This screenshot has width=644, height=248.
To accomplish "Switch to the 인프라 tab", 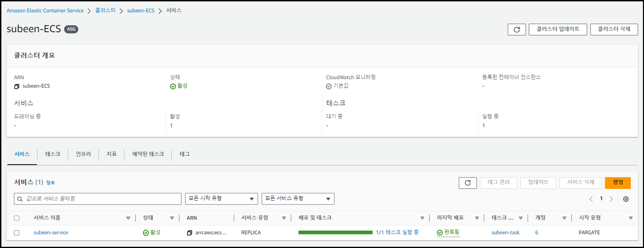I will (83, 154).
